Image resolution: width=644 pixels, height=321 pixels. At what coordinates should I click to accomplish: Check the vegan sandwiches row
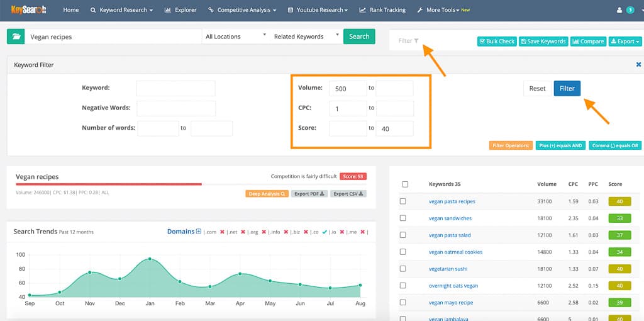point(403,218)
